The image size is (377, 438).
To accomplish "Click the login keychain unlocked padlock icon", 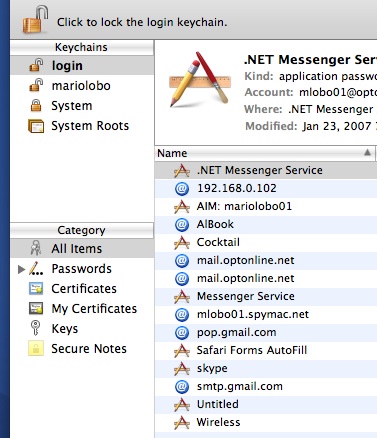I will 36,65.
